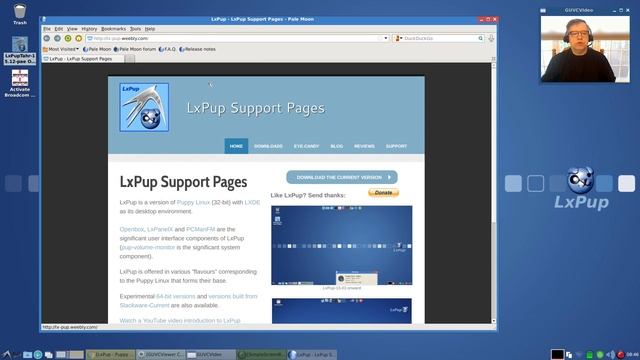Follow the pup-volume-monitor link
This screenshot has height=360, width=640.
(148, 247)
